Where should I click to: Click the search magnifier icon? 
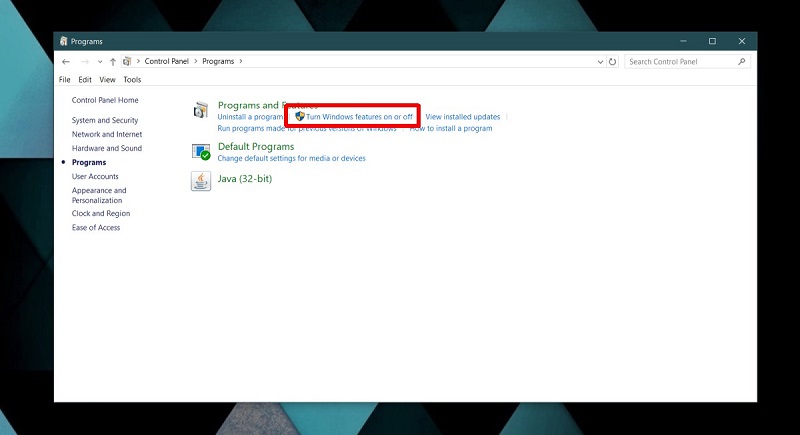click(741, 62)
